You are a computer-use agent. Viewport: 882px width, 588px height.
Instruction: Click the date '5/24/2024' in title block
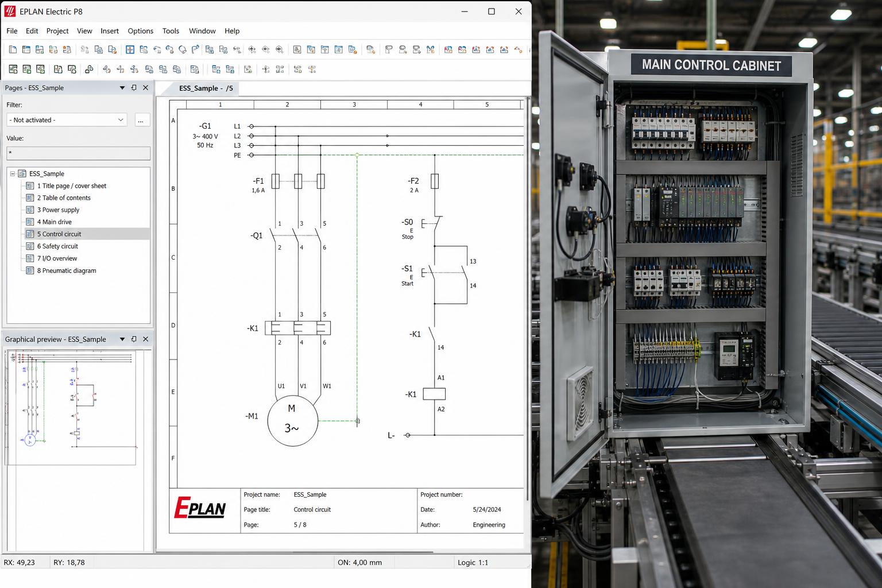point(487,509)
